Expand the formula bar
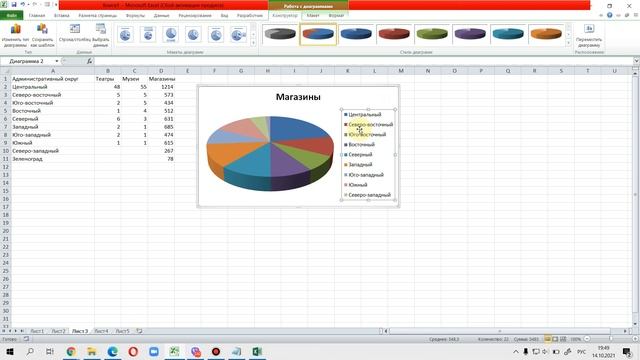 point(636,61)
